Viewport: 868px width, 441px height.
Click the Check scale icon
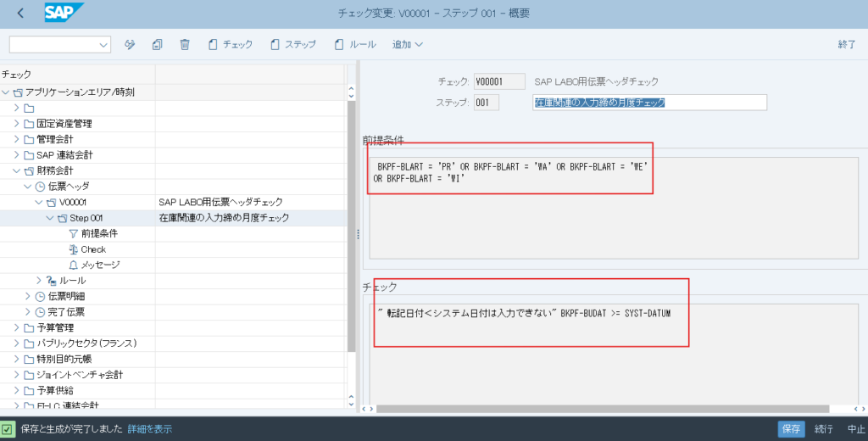tap(73, 249)
